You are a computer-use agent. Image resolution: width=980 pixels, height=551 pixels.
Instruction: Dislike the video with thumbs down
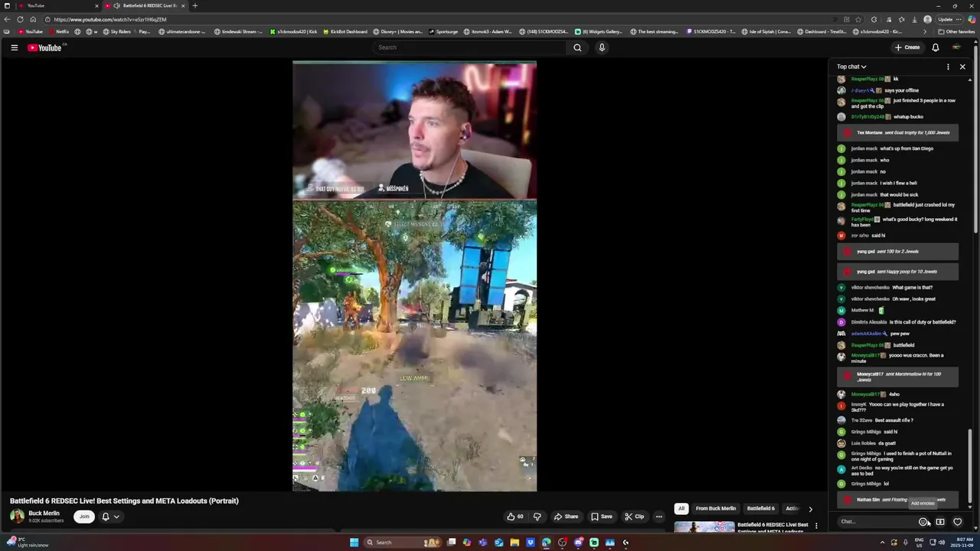coord(537,517)
